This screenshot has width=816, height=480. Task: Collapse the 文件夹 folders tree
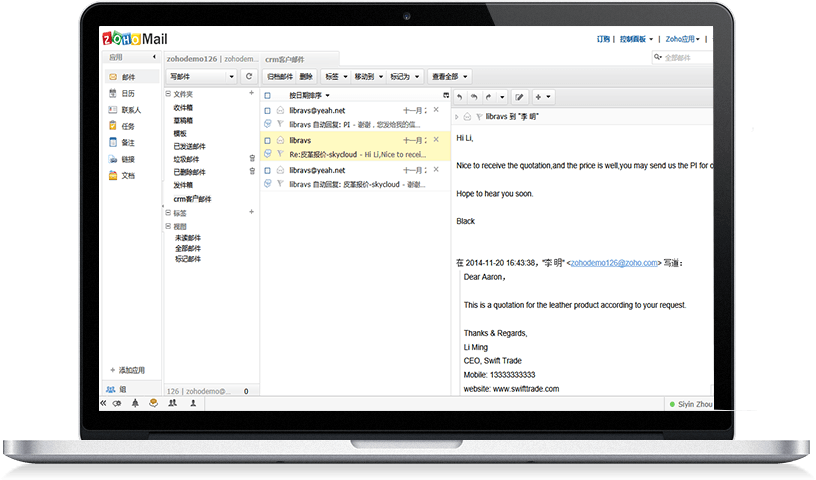point(168,94)
